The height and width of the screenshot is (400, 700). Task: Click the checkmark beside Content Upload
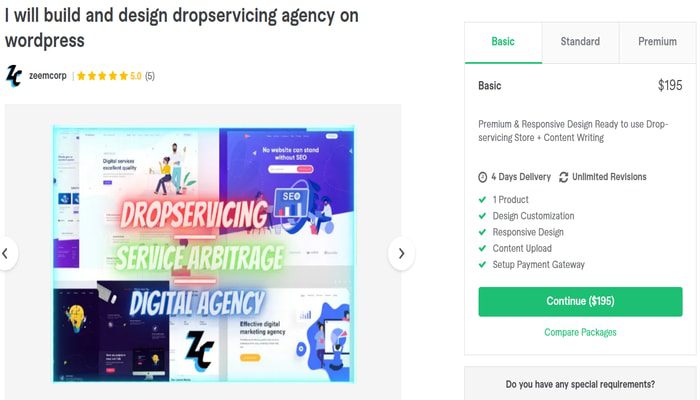[x=482, y=248]
